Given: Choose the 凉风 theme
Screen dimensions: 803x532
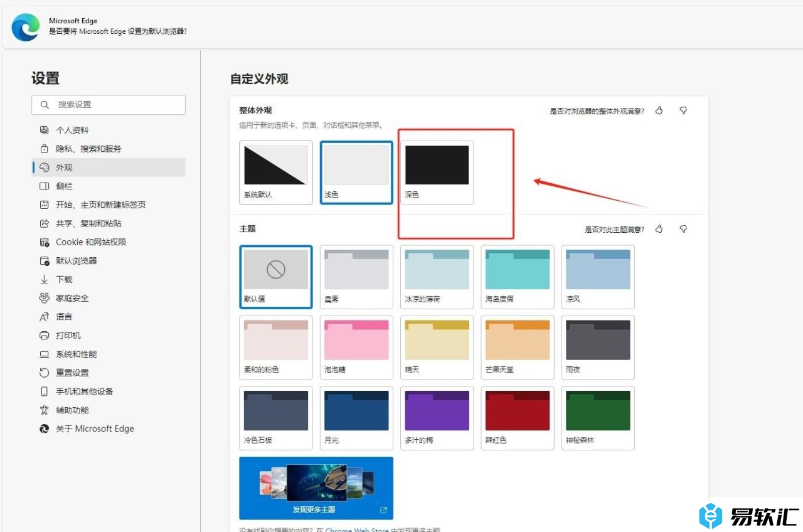Looking at the screenshot, I should tap(598, 277).
